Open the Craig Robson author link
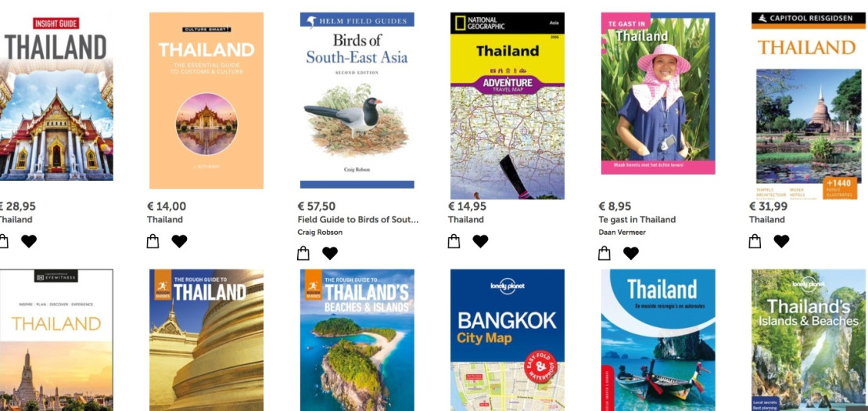 pyautogui.click(x=320, y=232)
